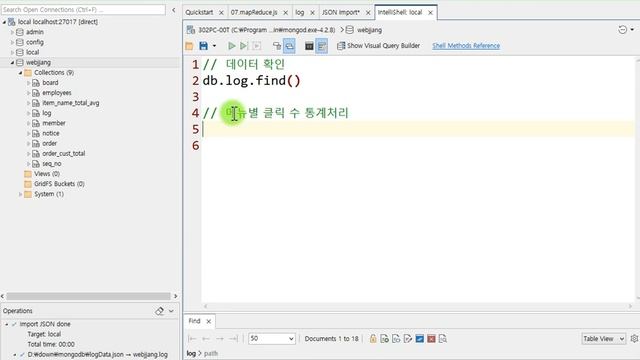Viewport: 640px width, 360px height.
Task: Open a script file via folder icon
Action: (x=189, y=46)
